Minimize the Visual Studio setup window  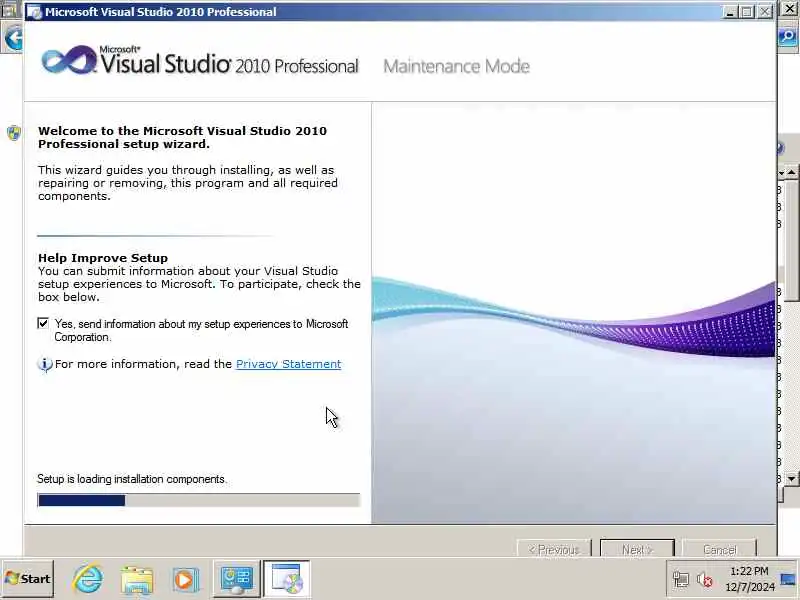pos(730,12)
